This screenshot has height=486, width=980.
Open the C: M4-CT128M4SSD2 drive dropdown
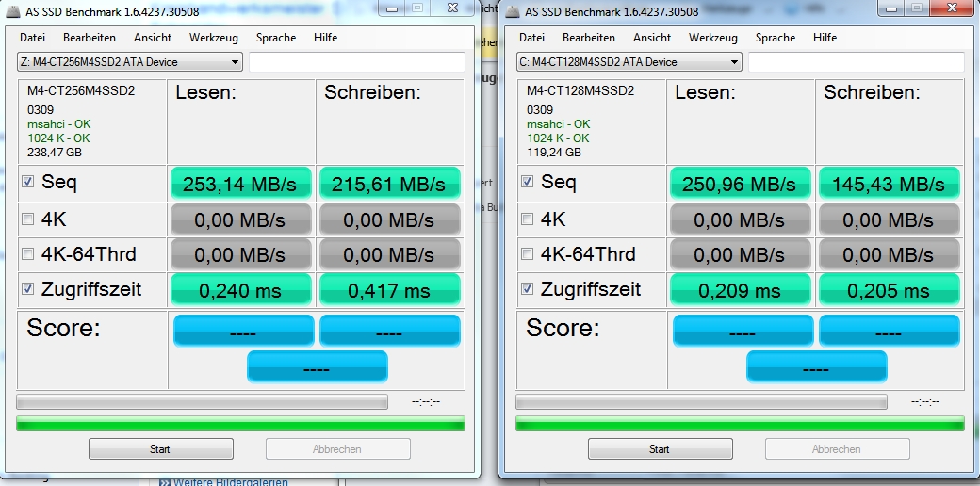(x=629, y=62)
